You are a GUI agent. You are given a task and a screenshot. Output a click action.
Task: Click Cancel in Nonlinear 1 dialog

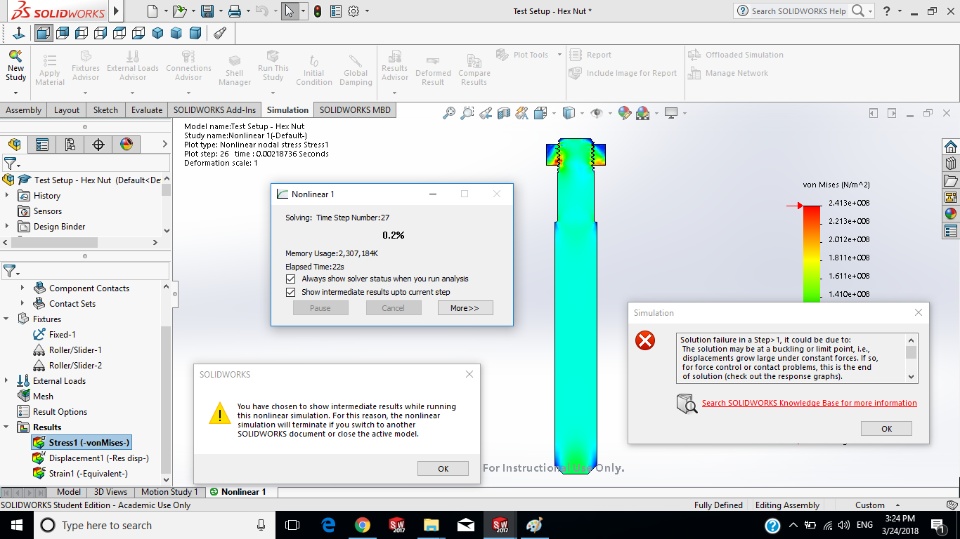point(393,308)
